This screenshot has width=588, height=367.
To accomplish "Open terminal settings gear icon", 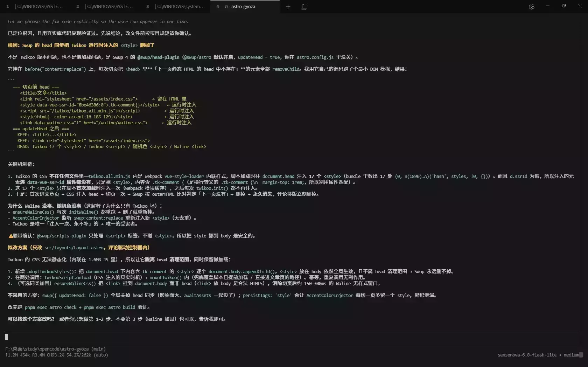I will click(x=531, y=7).
